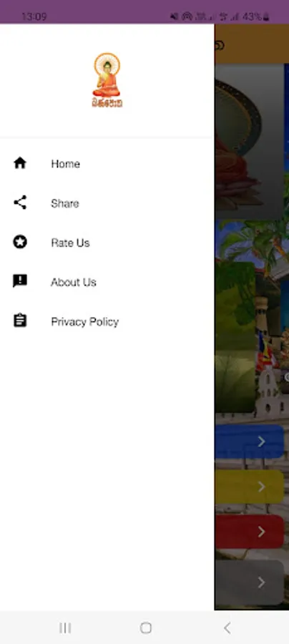The height and width of the screenshot is (644, 289).
Task: Tap the Buddha app logo in header
Action: (x=107, y=80)
